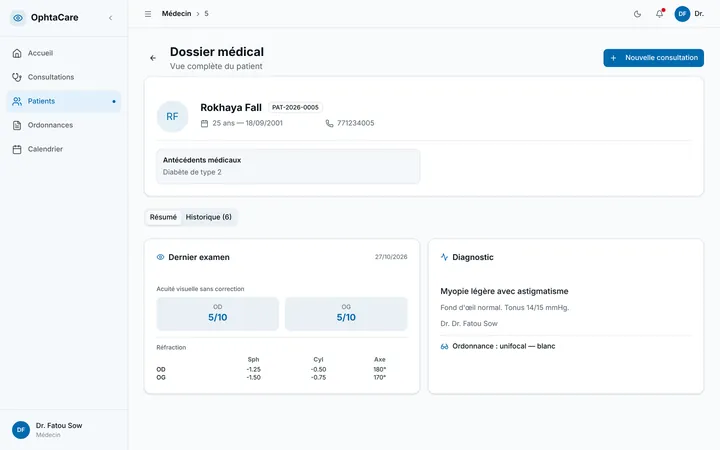Click the Dernier examen heading
The image size is (720, 450).
pos(199,257)
